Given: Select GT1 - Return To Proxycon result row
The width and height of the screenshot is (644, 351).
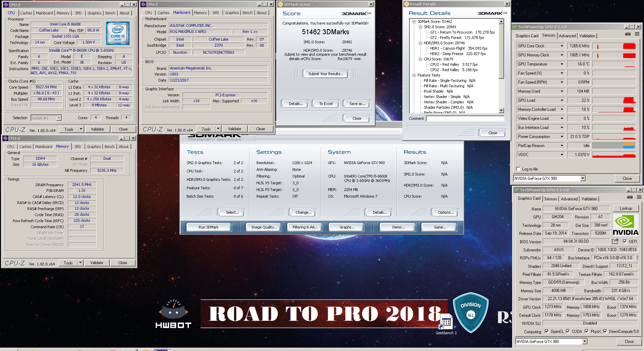Looking at the screenshot, I should (x=462, y=32).
